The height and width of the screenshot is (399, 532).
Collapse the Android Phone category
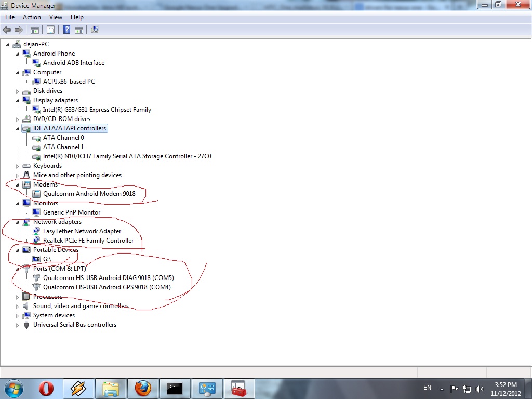[x=17, y=54]
